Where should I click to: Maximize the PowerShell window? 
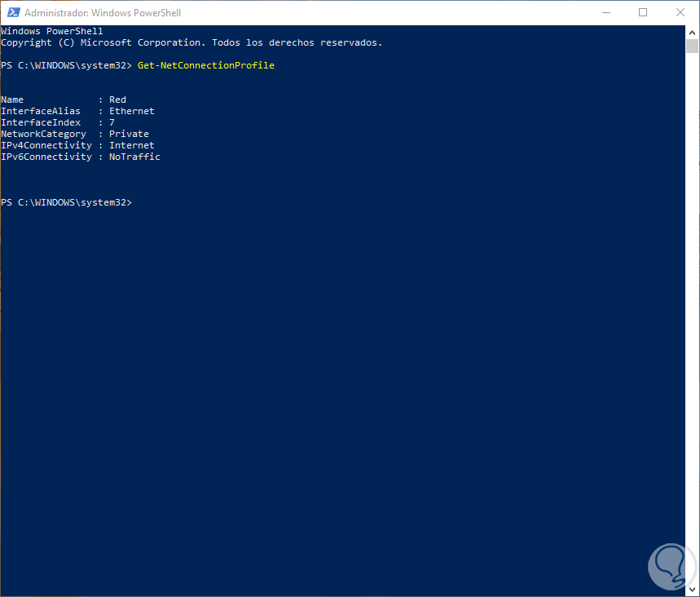[x=643, y=12]
